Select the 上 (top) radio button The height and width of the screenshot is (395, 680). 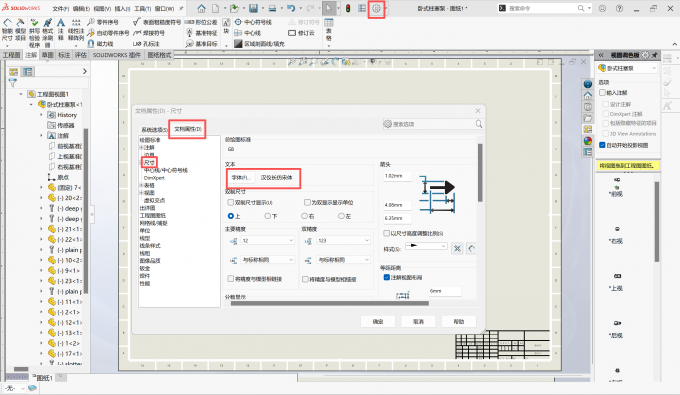(x=231, y=216)
